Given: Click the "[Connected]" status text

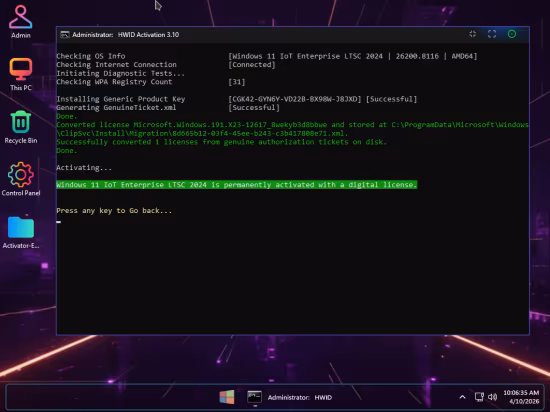Looking at the screenshot, I should 252,65.
